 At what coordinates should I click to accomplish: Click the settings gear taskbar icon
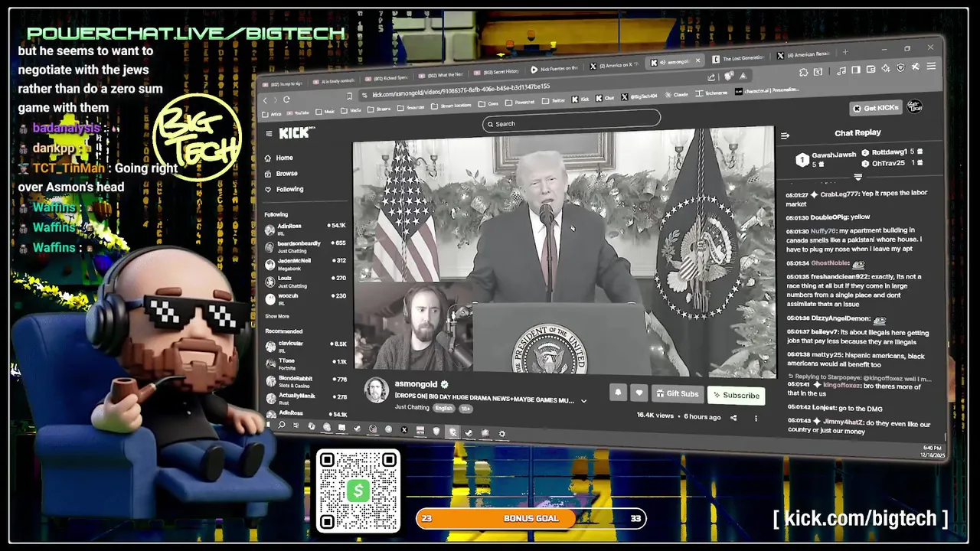502,433
